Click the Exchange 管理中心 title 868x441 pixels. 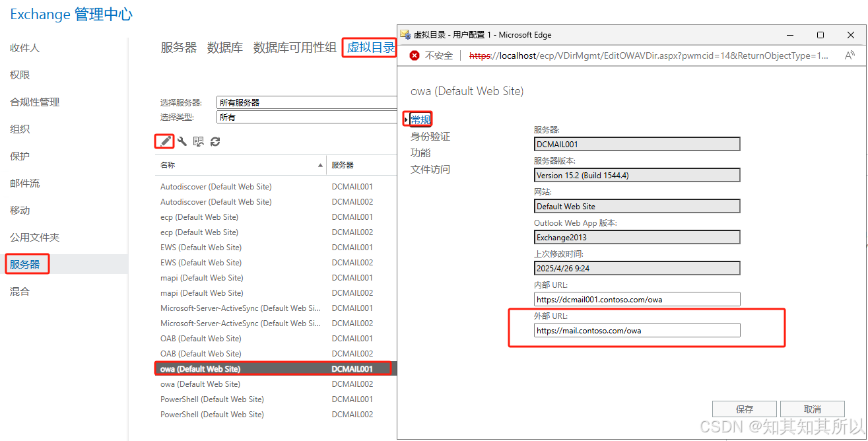point(71,14)
